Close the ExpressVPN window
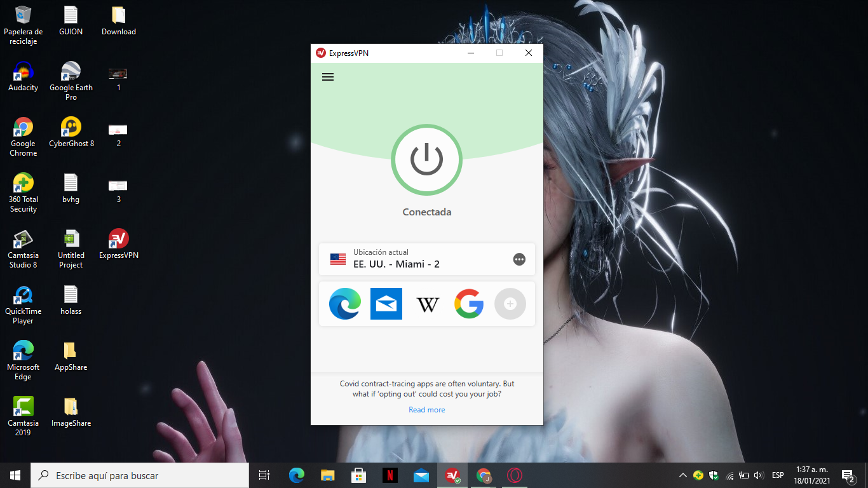This screenshot has height=488, width=868. click(x=529, y=53)
